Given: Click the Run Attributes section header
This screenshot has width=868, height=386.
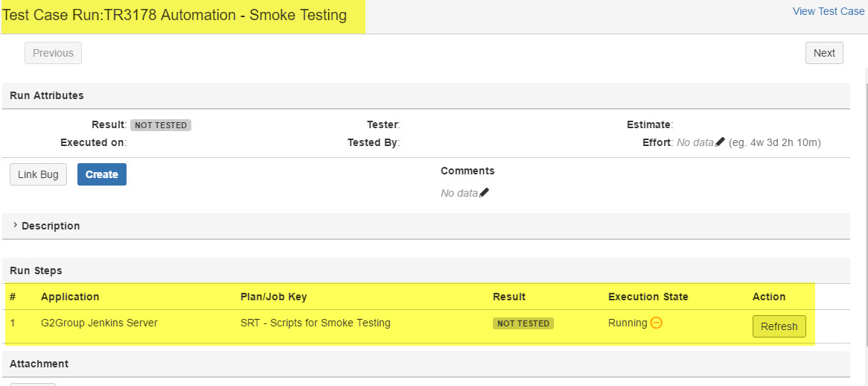Looking at the screenshot, I should (47, 95).
